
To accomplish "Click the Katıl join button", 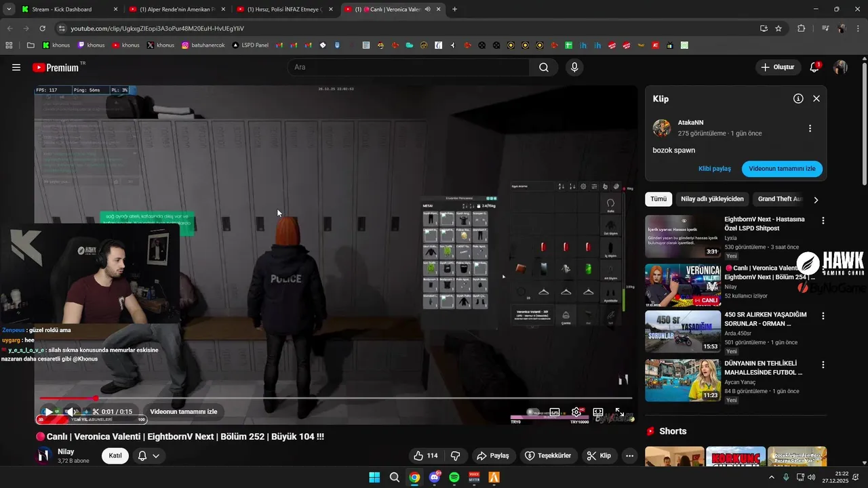I will [x=115, y=455].
